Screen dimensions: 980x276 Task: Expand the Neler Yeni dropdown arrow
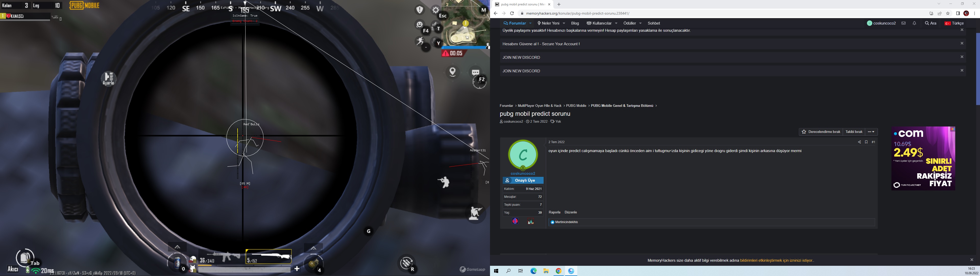[x=564, y=23]
